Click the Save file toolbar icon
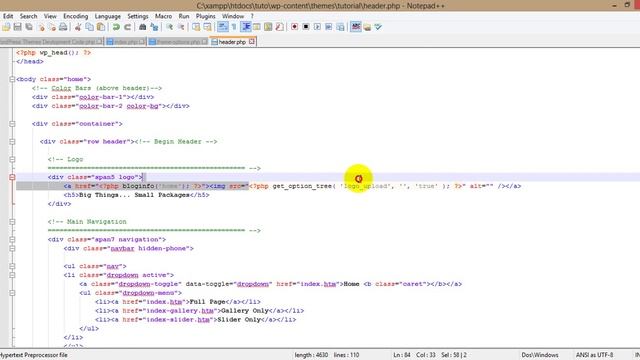640x360 pixels. click(x=18, y=27)
